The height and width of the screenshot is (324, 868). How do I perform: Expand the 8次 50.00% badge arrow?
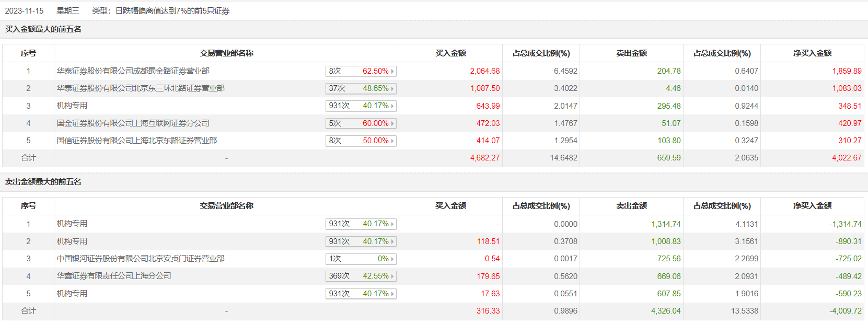(x=392, y=141)
